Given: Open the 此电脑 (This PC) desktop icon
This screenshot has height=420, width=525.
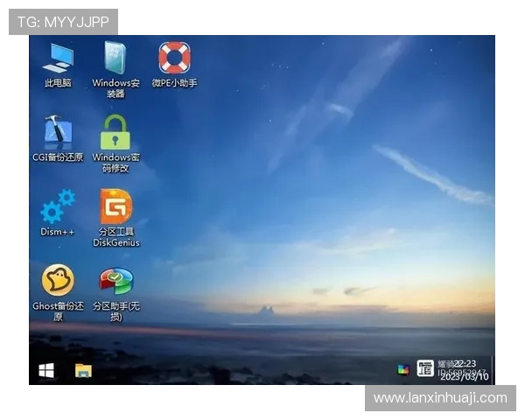Looking at the screenshot, I should [x=58, y=59].
